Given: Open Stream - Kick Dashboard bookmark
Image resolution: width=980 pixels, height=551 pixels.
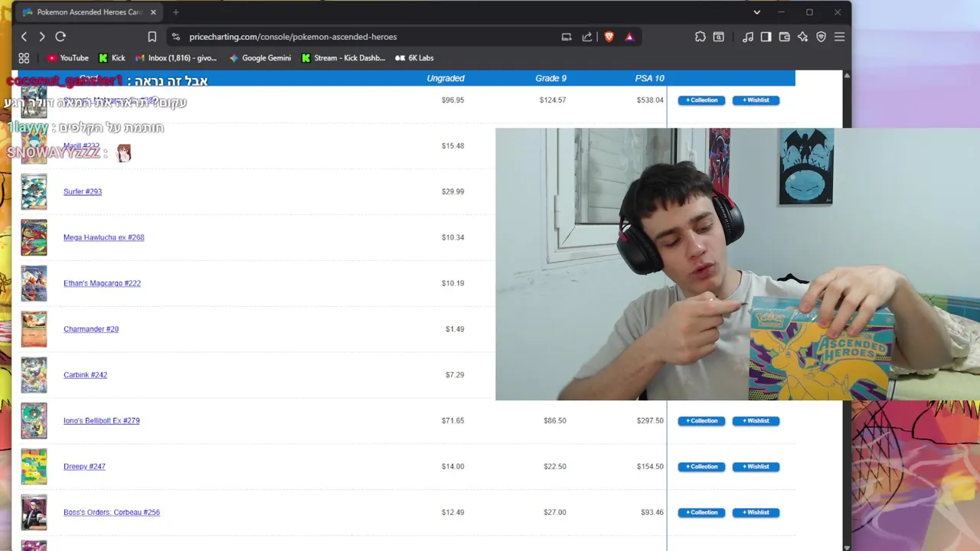Looking at the screenshot, I should point(344,58).
